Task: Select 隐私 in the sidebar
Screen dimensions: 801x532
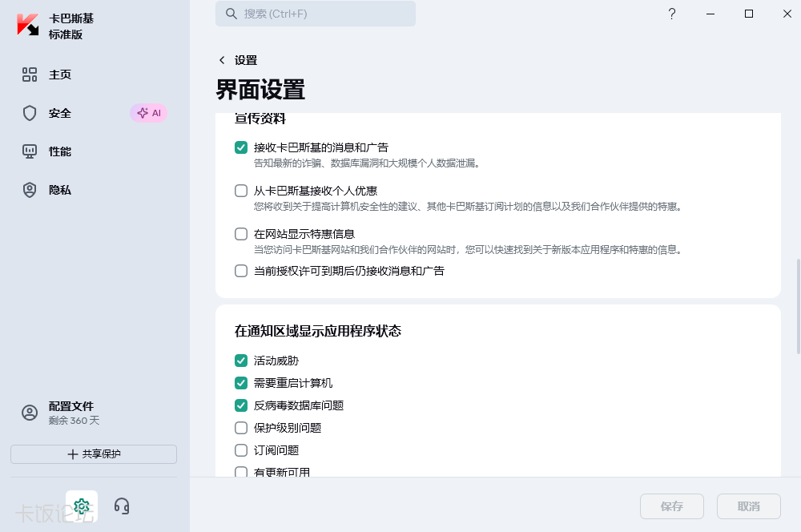Action: pos(60,190)
